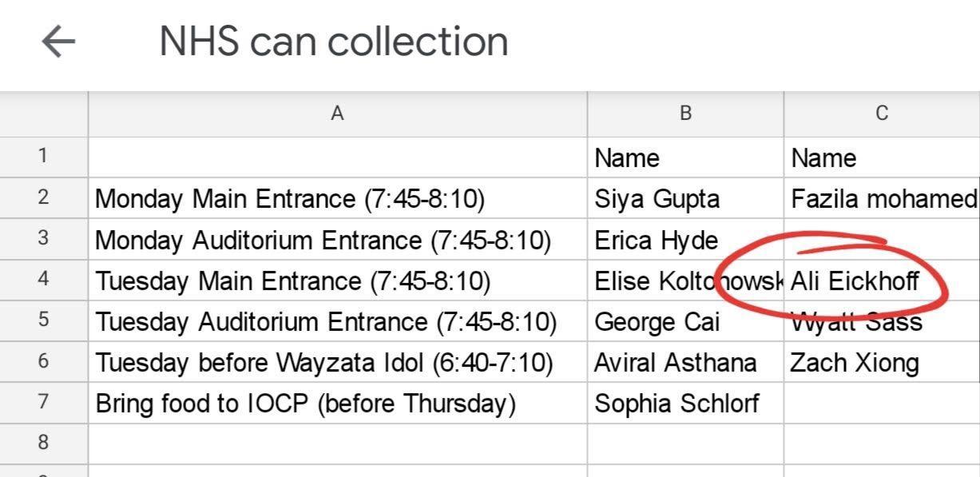
Task: Select column C header
Action: tap(881, 113)
